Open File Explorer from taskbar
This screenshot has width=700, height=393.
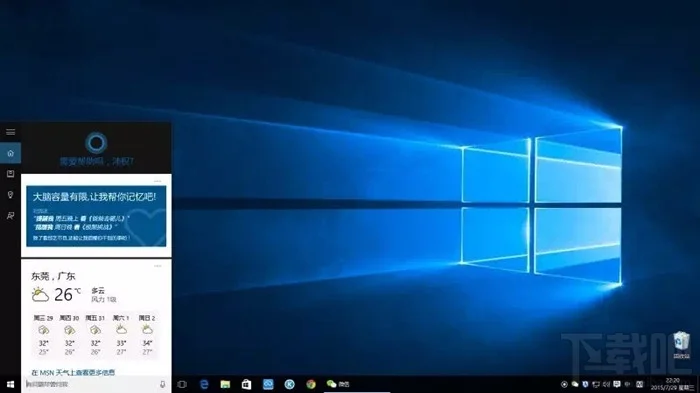[225, 384]
